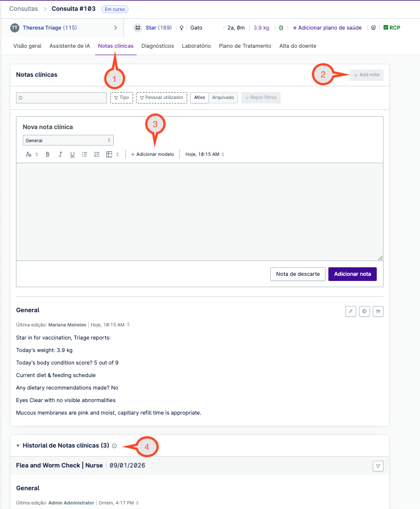Switch to Alta do doente tab
420x509 pixels.
298,46
